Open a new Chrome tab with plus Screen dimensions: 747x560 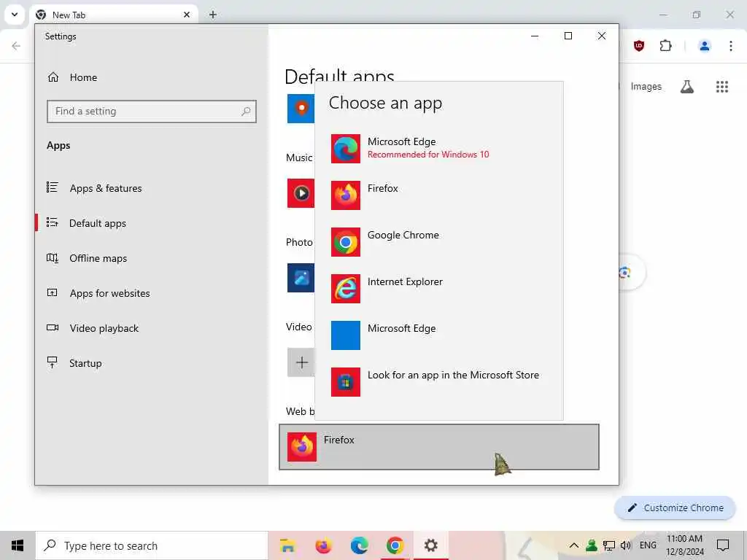click(213, 15)
